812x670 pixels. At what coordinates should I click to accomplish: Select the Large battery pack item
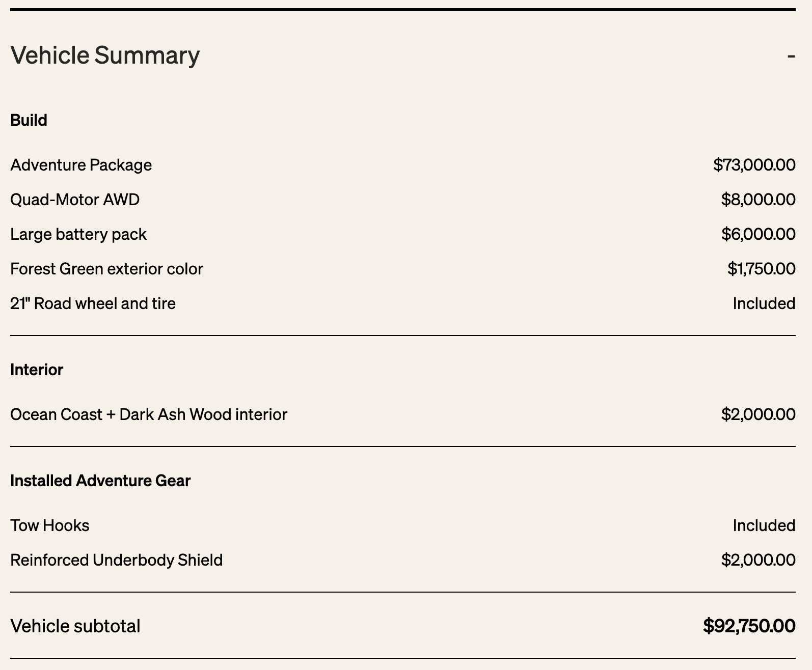coord(78,234)
